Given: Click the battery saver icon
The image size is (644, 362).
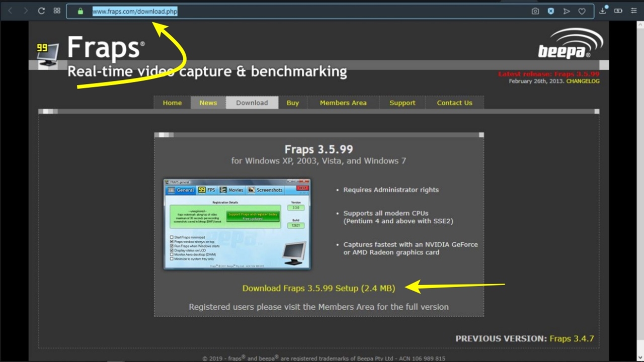Looking at the screenshot, I should [618, 11].
